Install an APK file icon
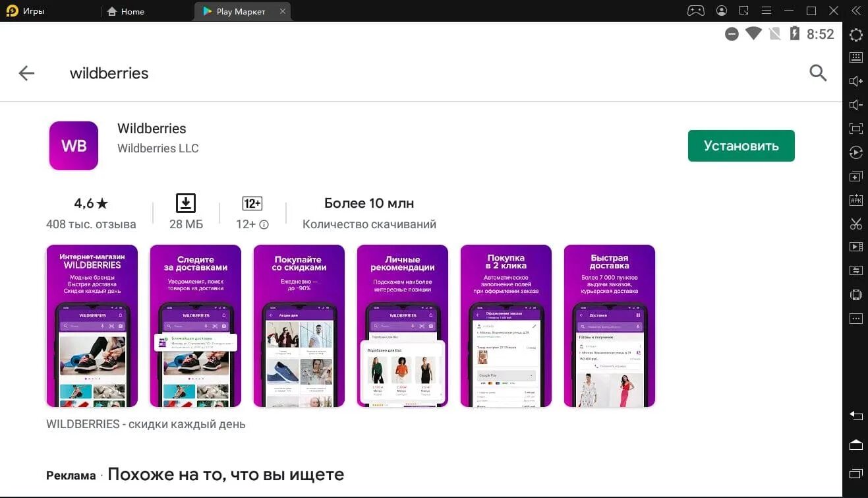 coord(855,200)
